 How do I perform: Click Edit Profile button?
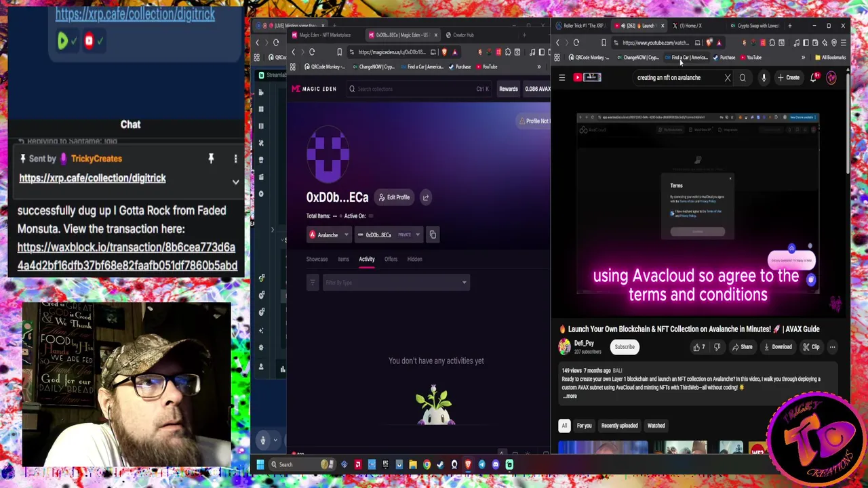(395, 197)
